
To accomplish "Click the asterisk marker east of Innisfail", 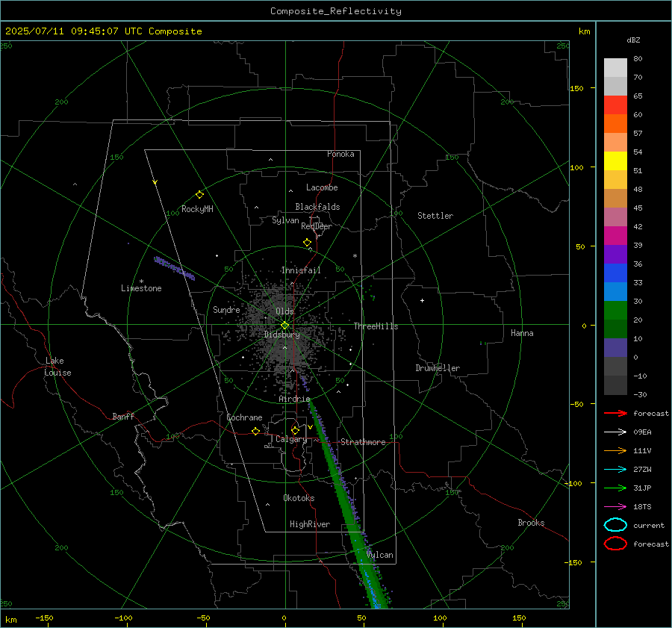I will [355, 256].
